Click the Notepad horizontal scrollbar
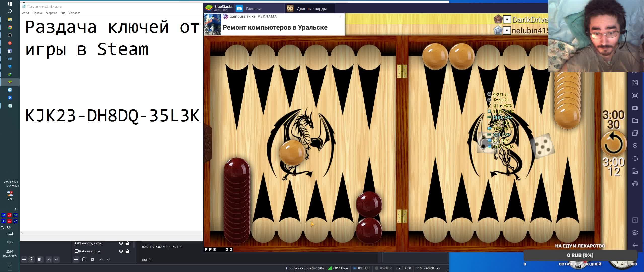 pos(111,233)
